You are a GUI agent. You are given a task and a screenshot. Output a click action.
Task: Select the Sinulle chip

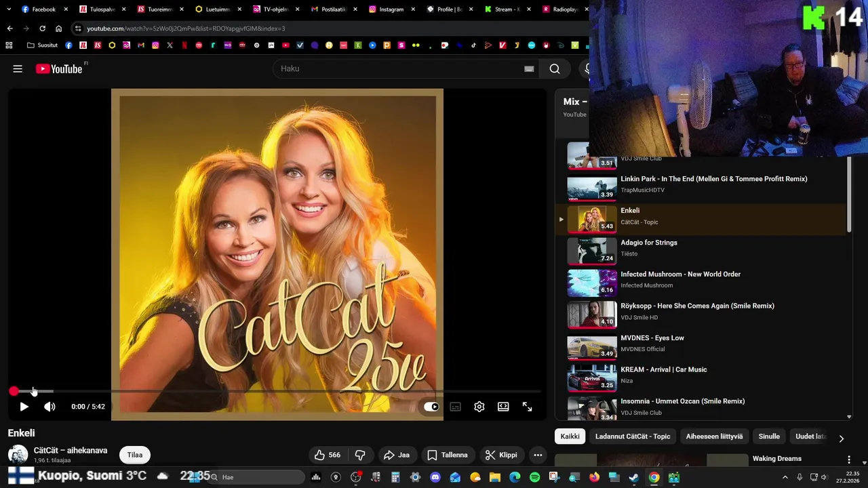(769, 436)
